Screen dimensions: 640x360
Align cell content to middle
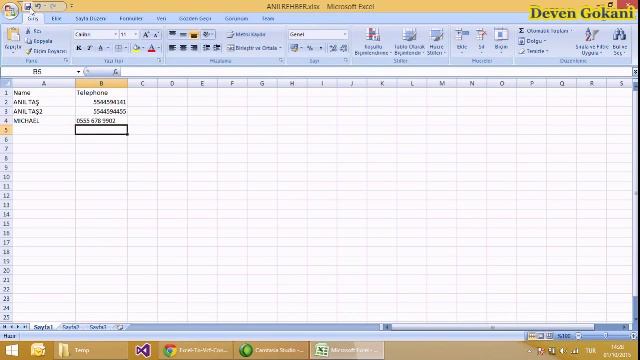(183, 35)
